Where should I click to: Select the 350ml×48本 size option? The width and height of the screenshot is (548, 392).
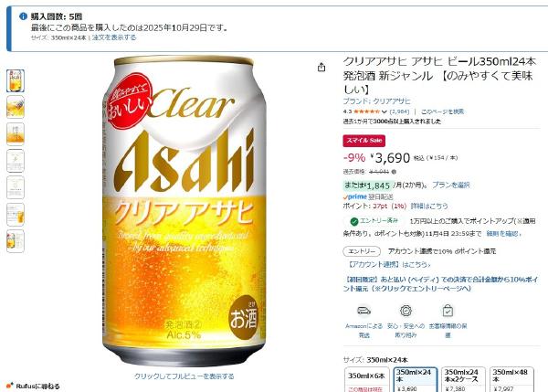tap(511, 379)
